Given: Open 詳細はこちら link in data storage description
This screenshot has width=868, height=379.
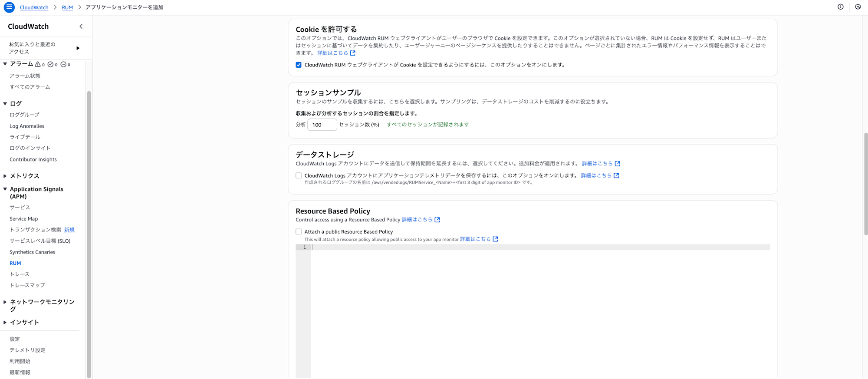Looking at the screenshot, I should pyautogui.click(x=597, y=164).
